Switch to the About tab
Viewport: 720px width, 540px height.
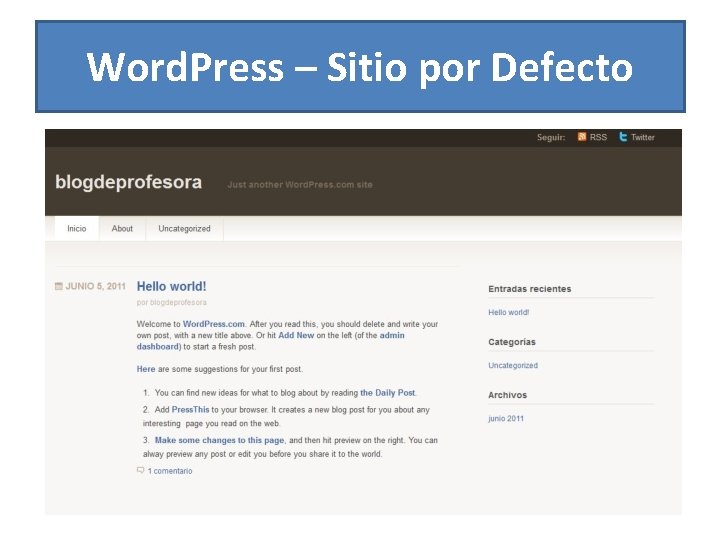coord(122,228)
